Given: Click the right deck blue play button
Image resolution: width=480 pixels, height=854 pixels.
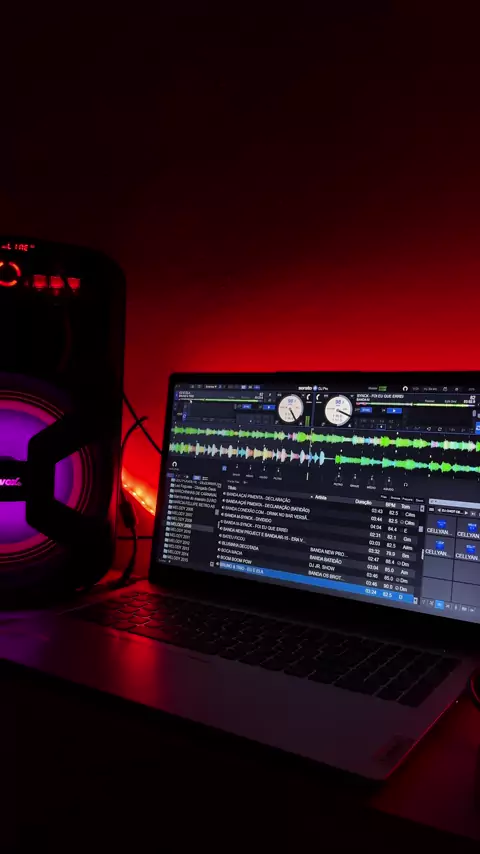Looking at the screenshot, I should click(393, 411).
